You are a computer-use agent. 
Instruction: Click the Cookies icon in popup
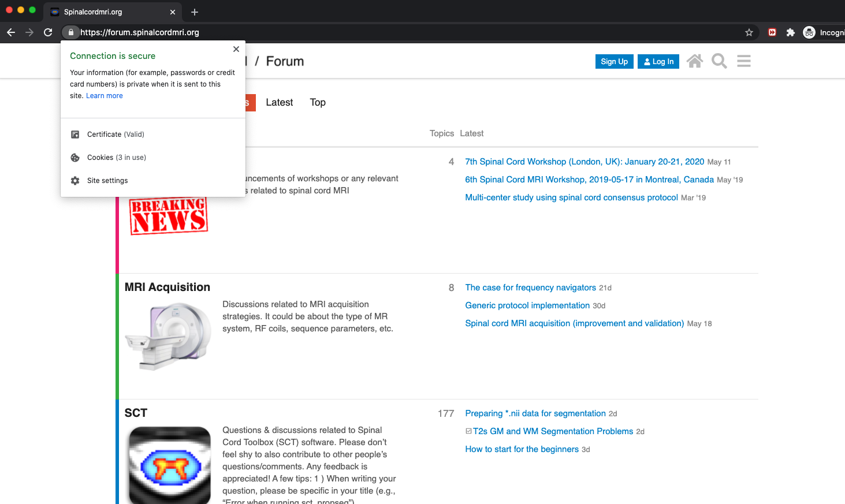click(75, 158)
